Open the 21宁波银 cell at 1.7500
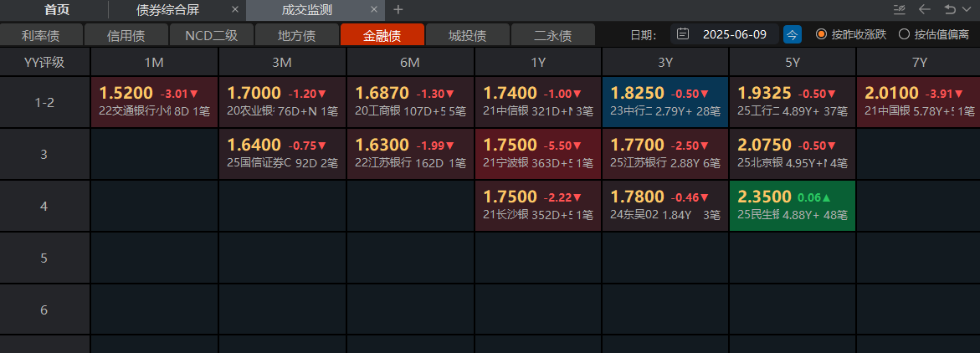 pyautogui.click(x=538, y=154)
